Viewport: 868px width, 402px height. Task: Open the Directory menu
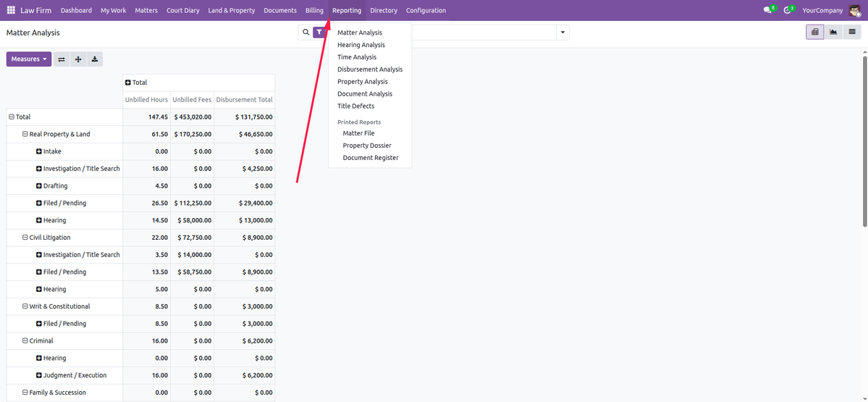tap(384, 11)
